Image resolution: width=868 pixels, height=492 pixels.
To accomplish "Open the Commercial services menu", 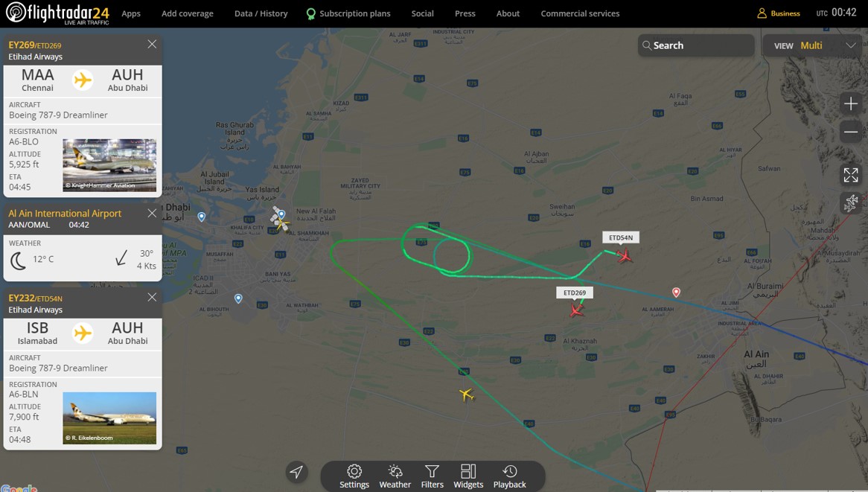I will click(x=580, y=13).
